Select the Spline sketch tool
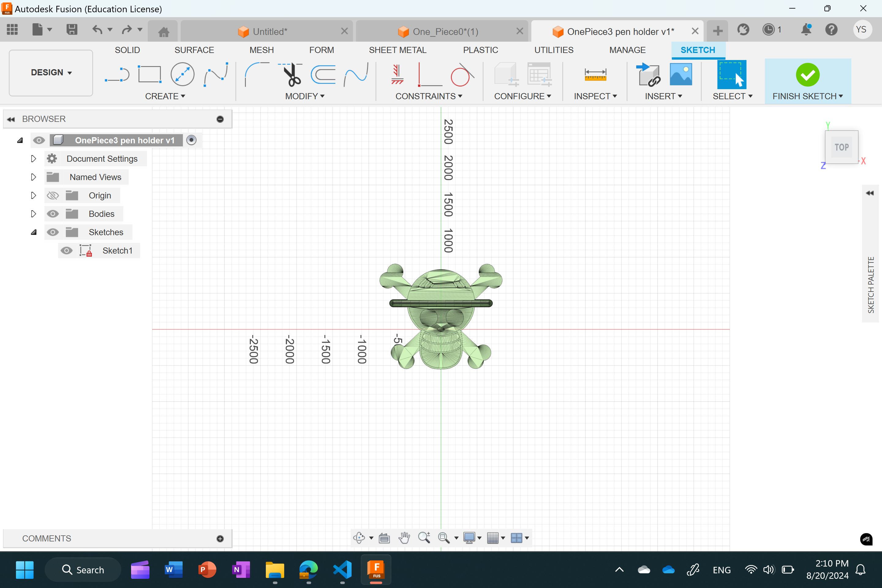This screenshot has height=588, width=882. tap(215, 74)
